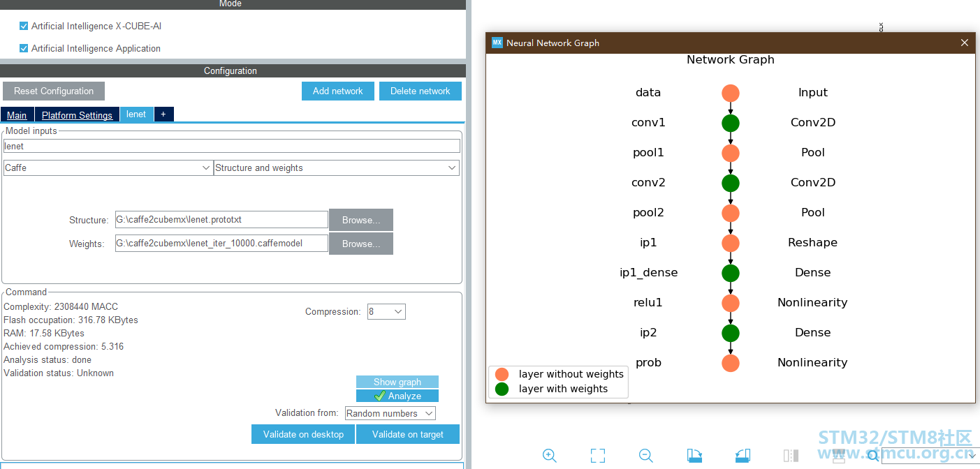Click the model name field containing lenet
The image size is (980, 469).
coord(232,146)
